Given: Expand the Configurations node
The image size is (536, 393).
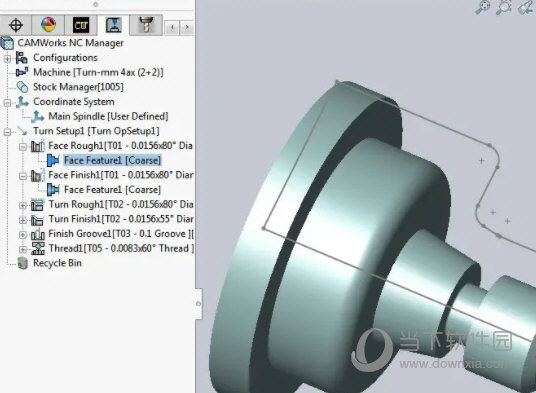Looking at the screenshot, I should 7,58.
